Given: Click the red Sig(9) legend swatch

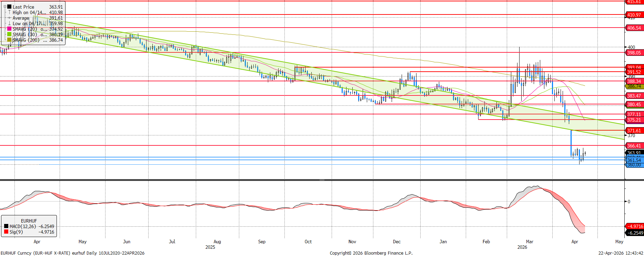Looking at the screenshot, I should point(6,232).
